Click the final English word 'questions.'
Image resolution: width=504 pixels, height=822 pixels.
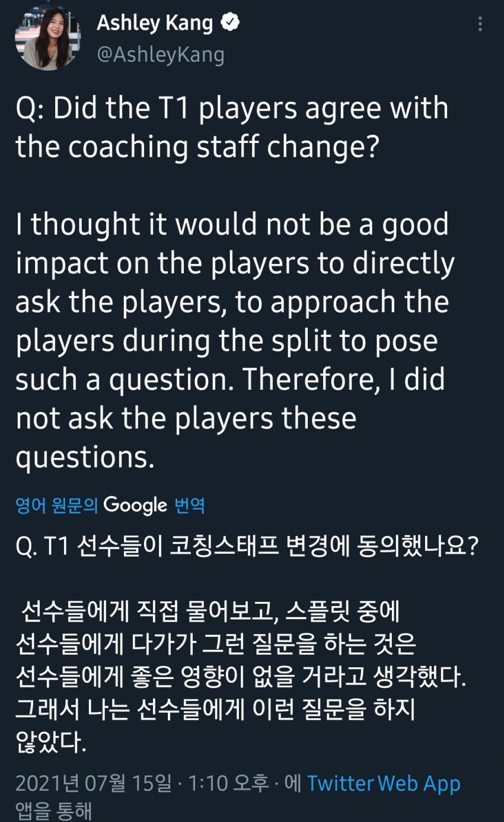click(85, 458)
